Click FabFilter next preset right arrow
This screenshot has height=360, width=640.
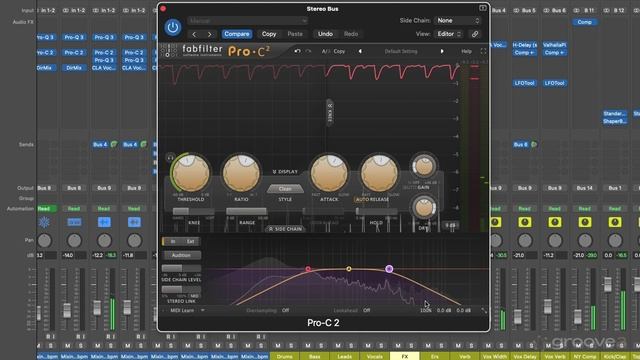coord(442,51)
